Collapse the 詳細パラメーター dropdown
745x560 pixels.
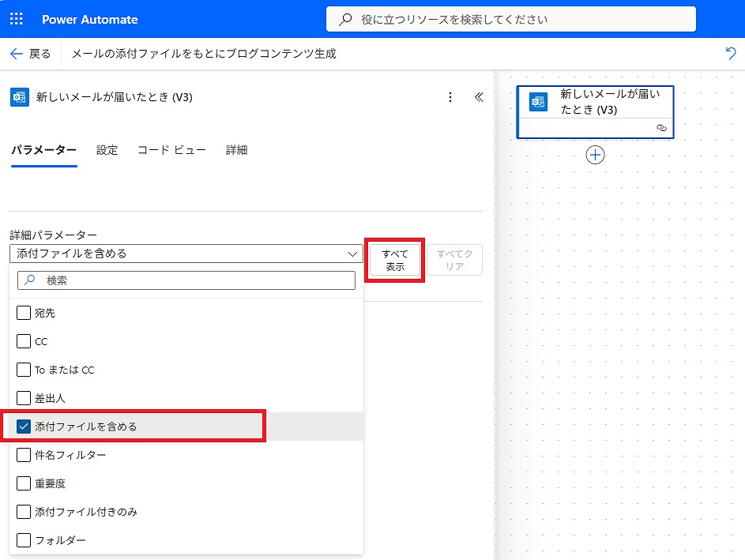[352, 254]
